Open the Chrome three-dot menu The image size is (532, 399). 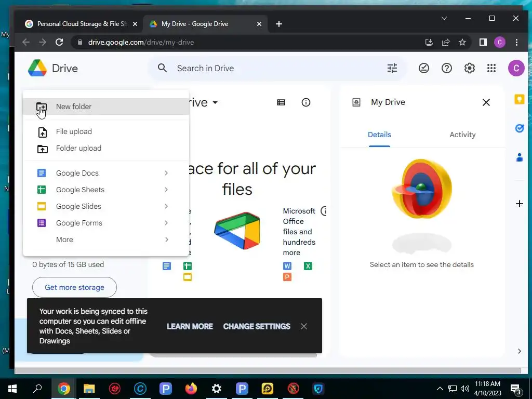(x=516, y=43)
